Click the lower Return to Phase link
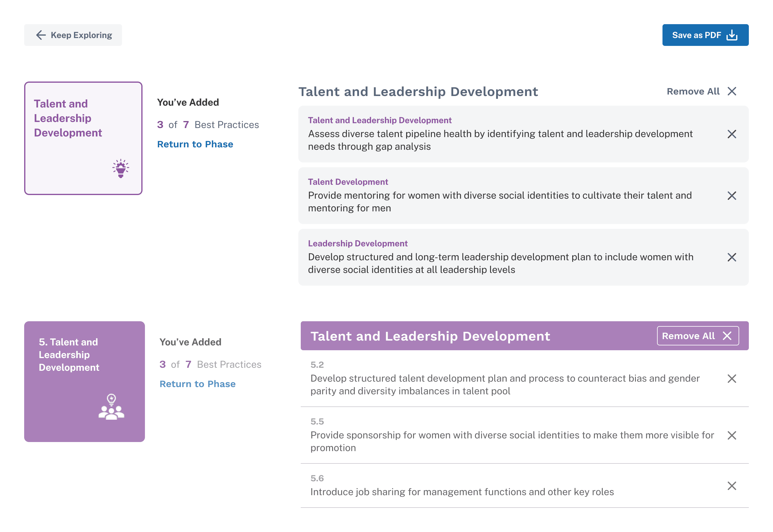The height and width of the screenshot is (532, 773). (197, 384)
